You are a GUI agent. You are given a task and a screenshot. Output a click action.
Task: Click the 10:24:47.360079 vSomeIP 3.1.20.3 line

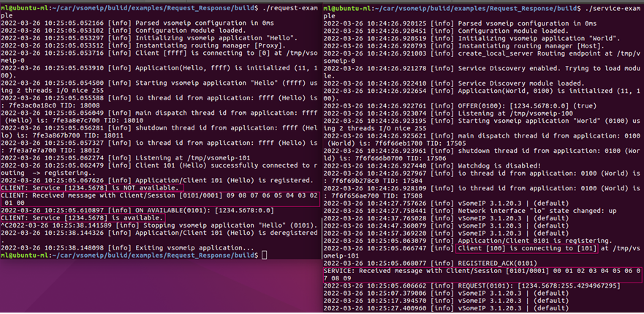coord(446,225)
